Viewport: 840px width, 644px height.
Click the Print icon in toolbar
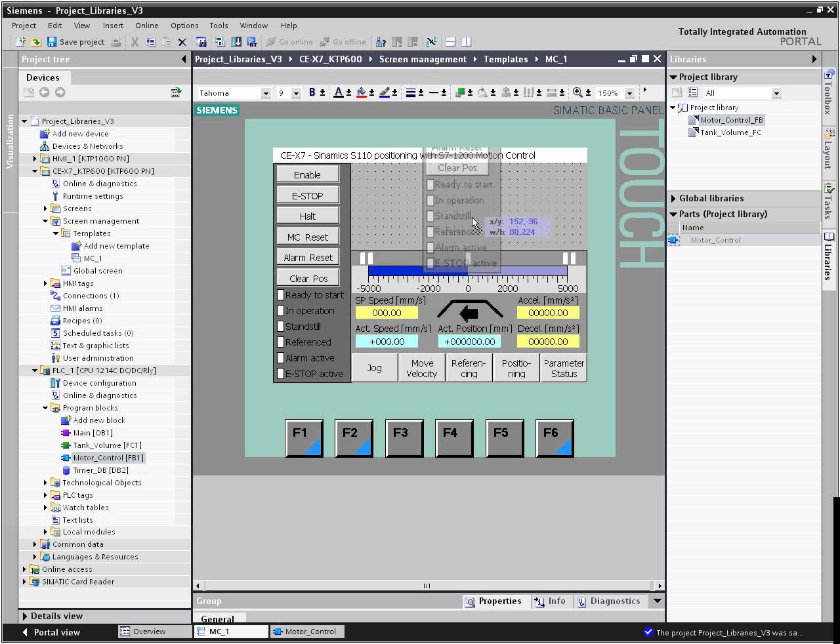[x=115, y=42]
